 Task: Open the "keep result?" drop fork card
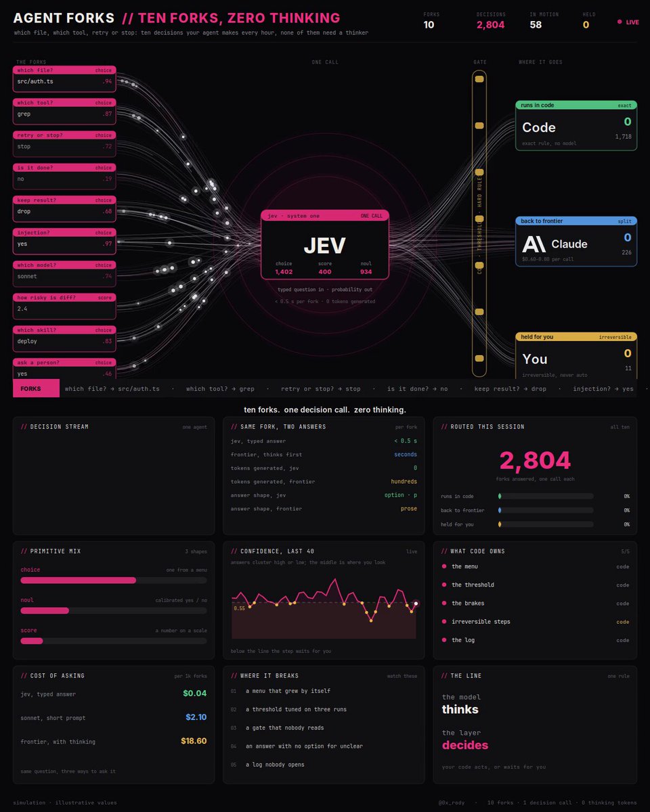[64, 210]
